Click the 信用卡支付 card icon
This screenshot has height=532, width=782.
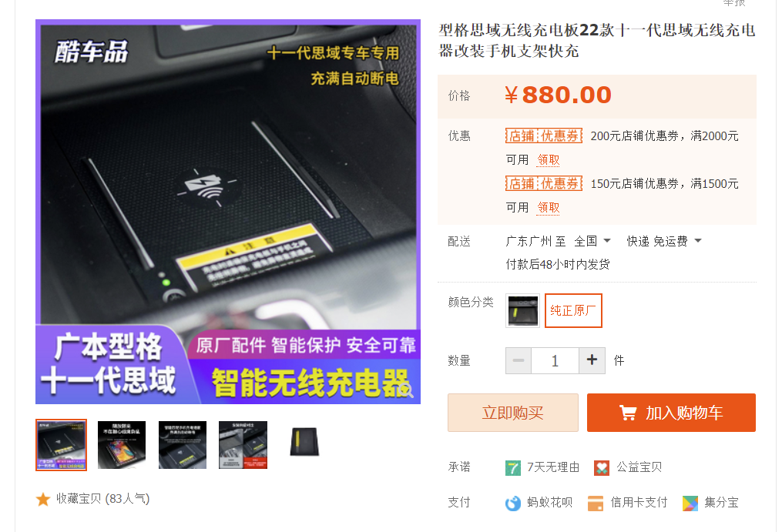(x=596, y=503)
